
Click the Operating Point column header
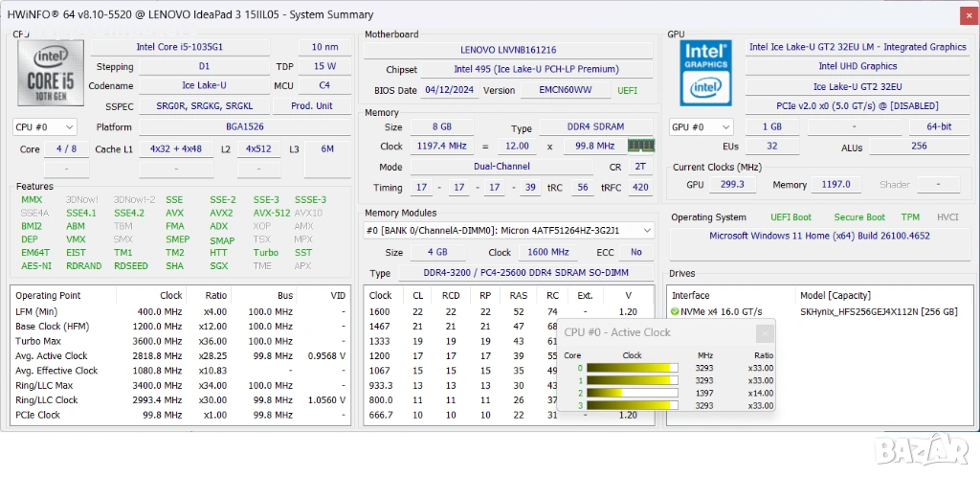(x=48, y=296)
